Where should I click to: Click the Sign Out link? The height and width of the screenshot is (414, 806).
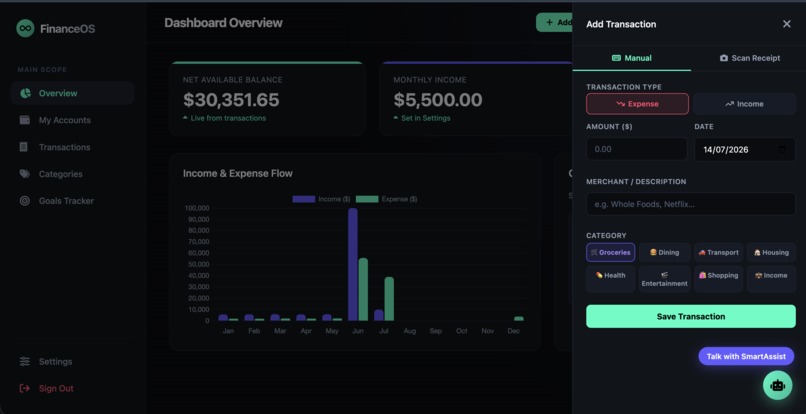(x=72, y=388)
